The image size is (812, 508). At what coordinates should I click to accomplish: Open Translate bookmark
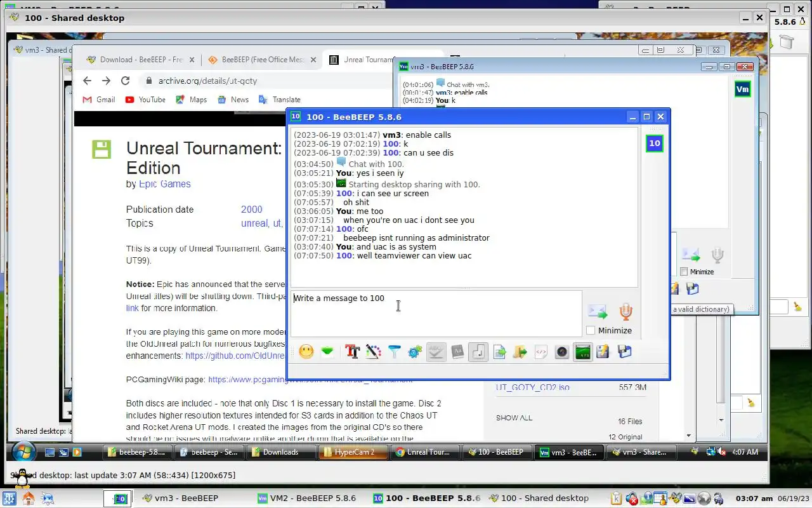pyautogui.click(x=279, y=100)
